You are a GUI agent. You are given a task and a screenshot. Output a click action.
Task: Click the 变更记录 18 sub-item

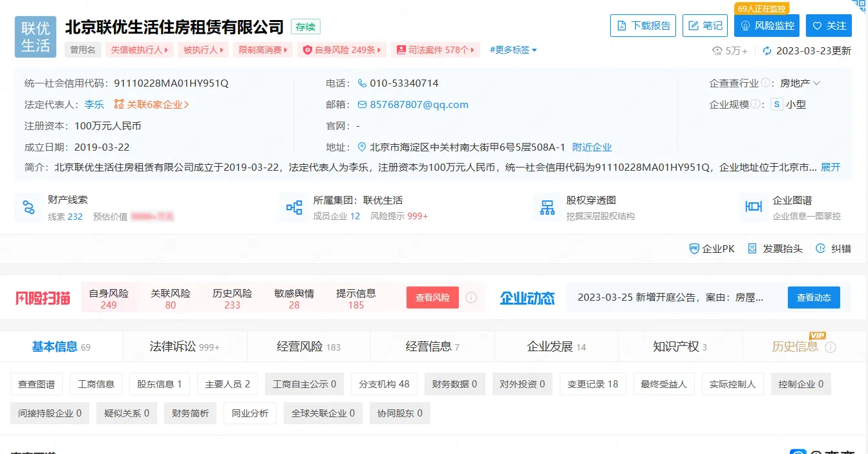point(593,384)
